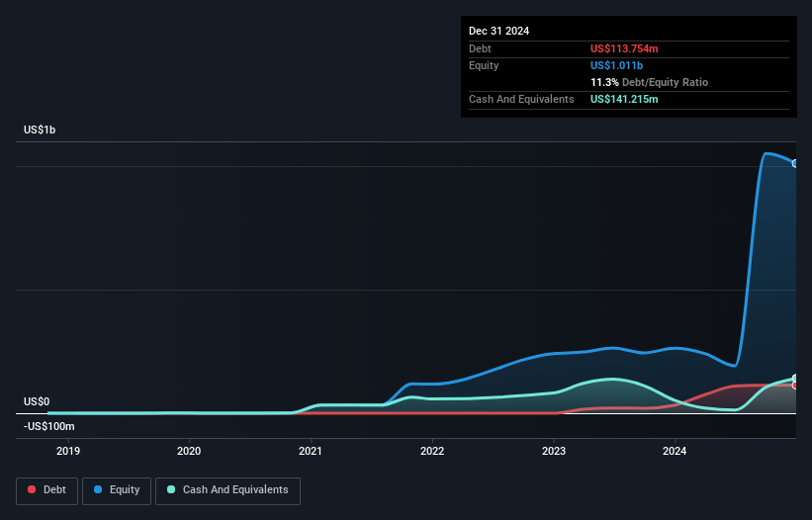
Task: Toggle the Cash And Equivalents legend button
Action: point(227,490)
